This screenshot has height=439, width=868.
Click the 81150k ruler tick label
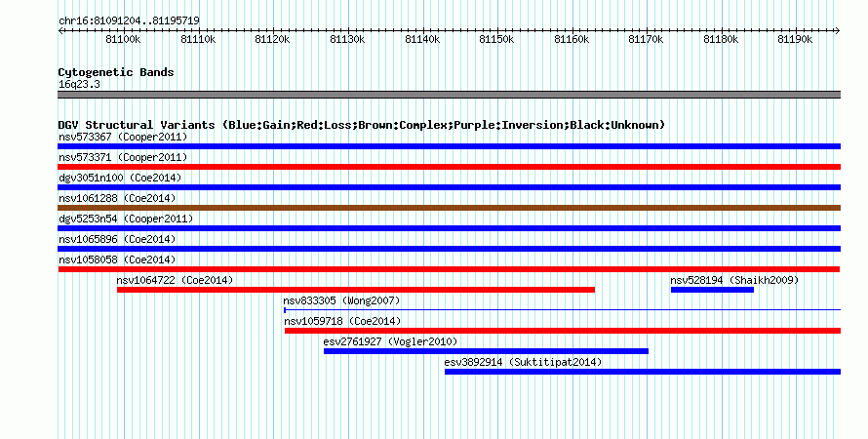click(496, 39)
